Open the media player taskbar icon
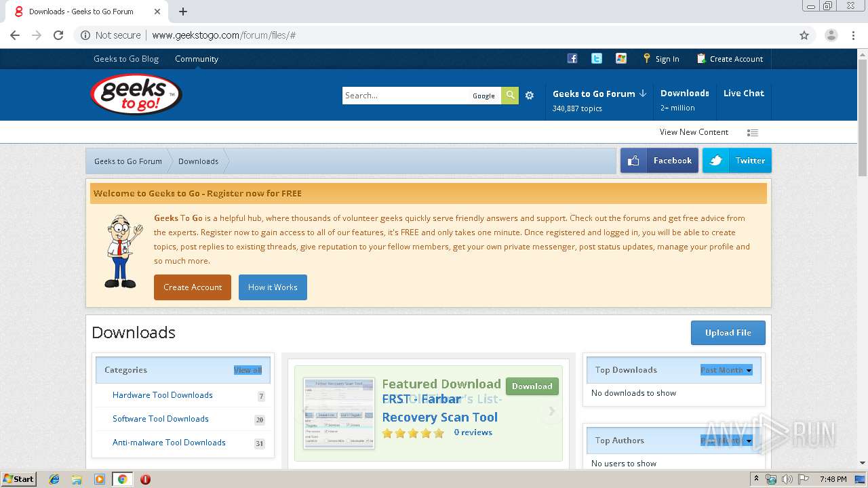Screen dimensions: 868x488 coord(100,479)
